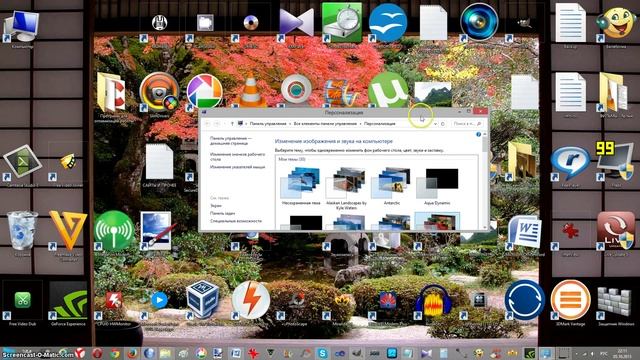Open the picture with paintbrush desktop icon

pos(157,231)
